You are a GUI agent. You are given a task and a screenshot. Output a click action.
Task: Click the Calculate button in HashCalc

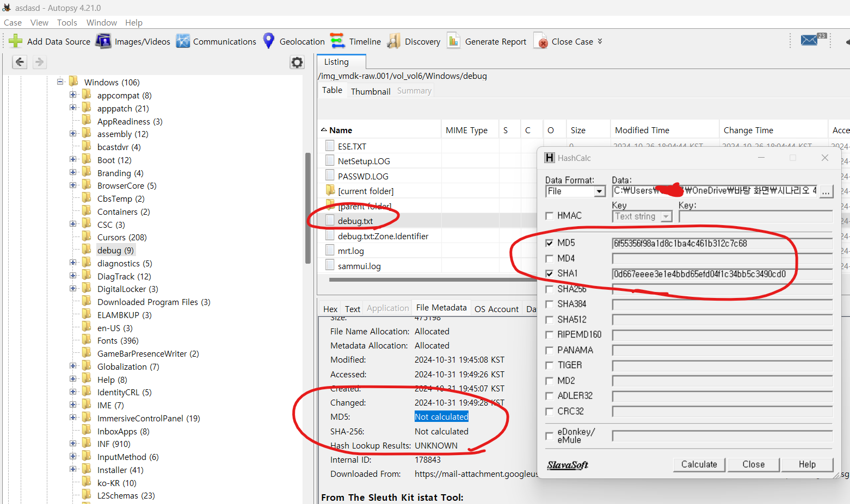pos(699,464)
